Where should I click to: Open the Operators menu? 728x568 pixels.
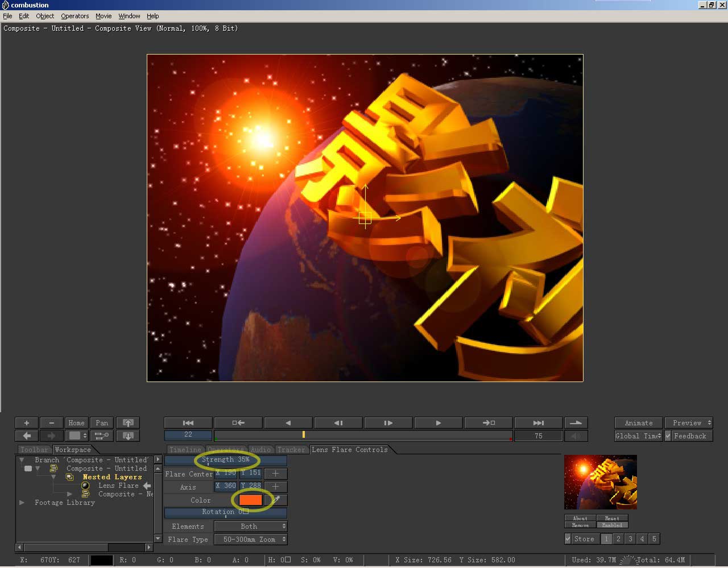coord(75,16)
